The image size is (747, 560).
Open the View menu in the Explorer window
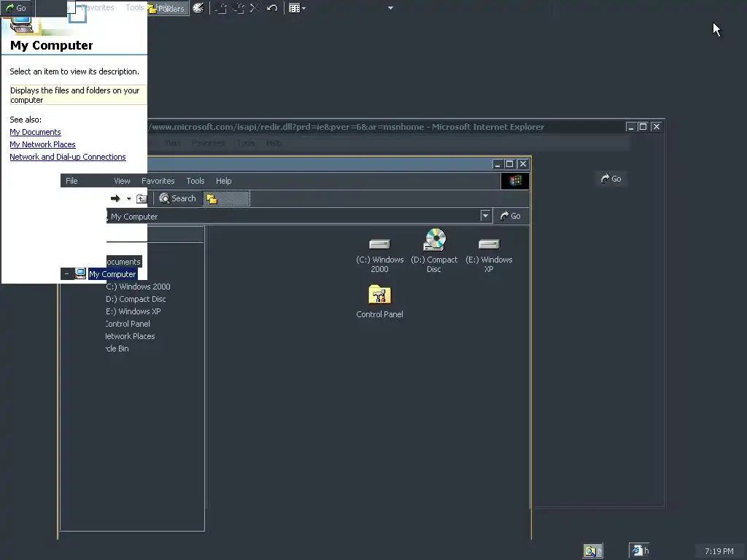[x=122, y=181]
